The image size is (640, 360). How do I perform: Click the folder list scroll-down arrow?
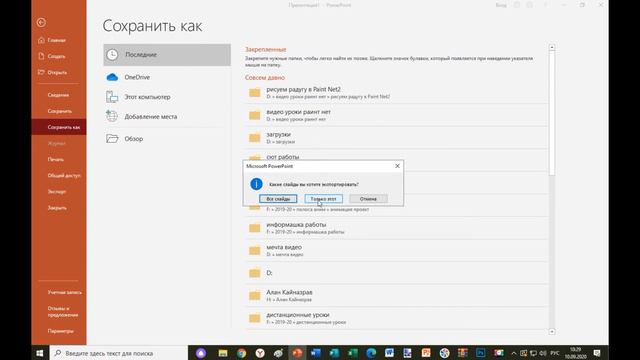coord(552,331)
